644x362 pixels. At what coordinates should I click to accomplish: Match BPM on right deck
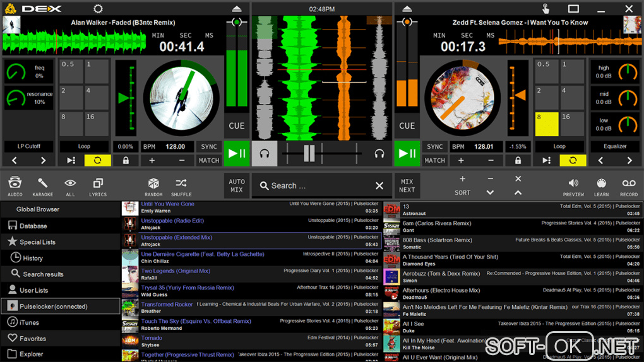pyautogui.click(x=434, y=160)
